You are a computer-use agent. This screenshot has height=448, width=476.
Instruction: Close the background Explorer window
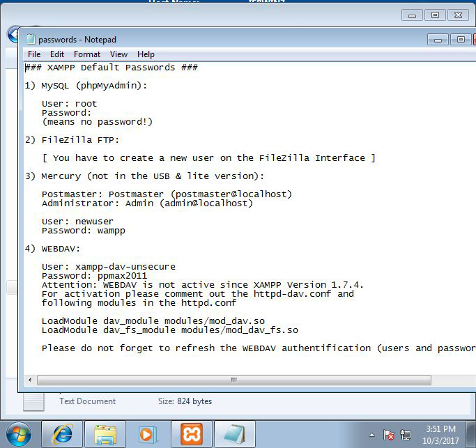(458, 15)
